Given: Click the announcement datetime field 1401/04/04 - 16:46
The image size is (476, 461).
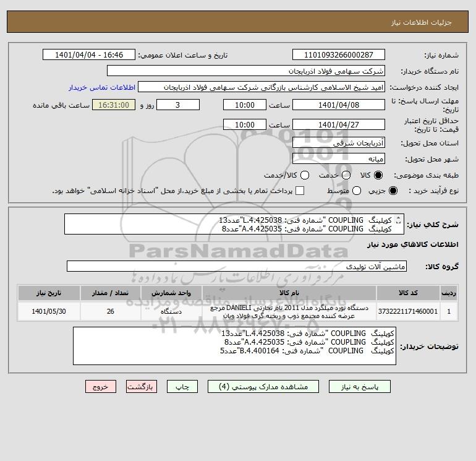Looking at the screenshot, I should [89, 54].
